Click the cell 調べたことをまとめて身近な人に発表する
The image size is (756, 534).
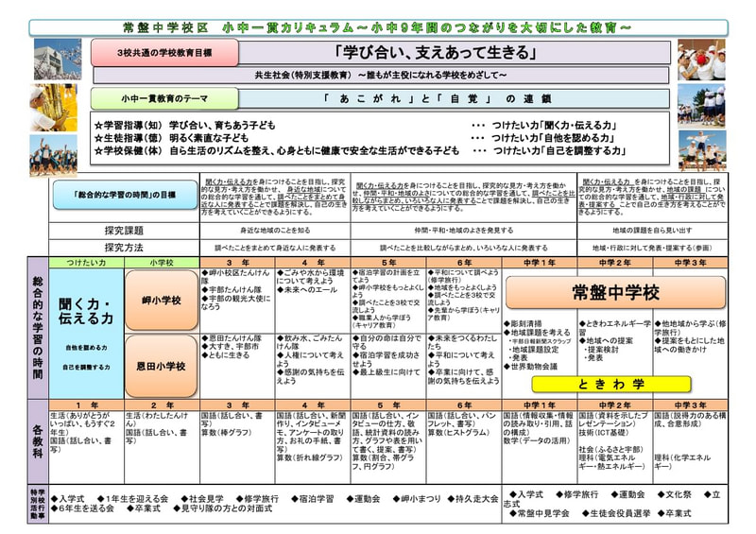(275, 248)
